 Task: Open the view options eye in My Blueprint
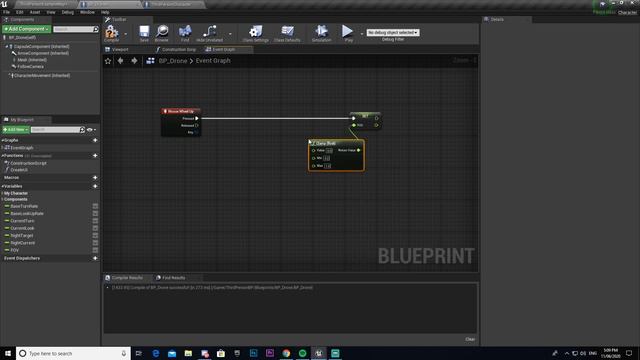click(x=91, y=130)
